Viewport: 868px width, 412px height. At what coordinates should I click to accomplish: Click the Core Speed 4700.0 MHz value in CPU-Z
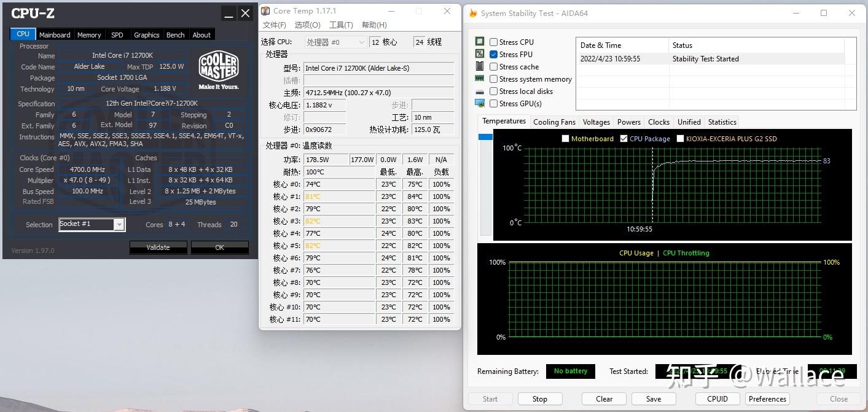[87, 169]
